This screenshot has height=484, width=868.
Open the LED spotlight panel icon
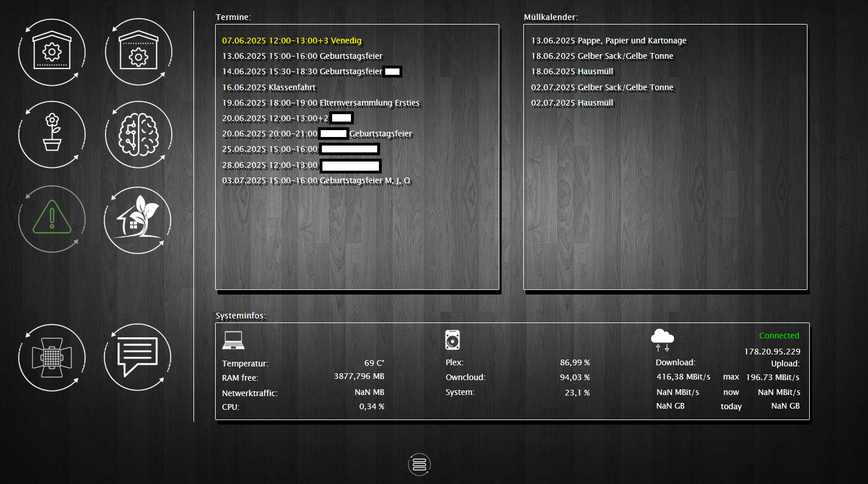click(52, 358)
